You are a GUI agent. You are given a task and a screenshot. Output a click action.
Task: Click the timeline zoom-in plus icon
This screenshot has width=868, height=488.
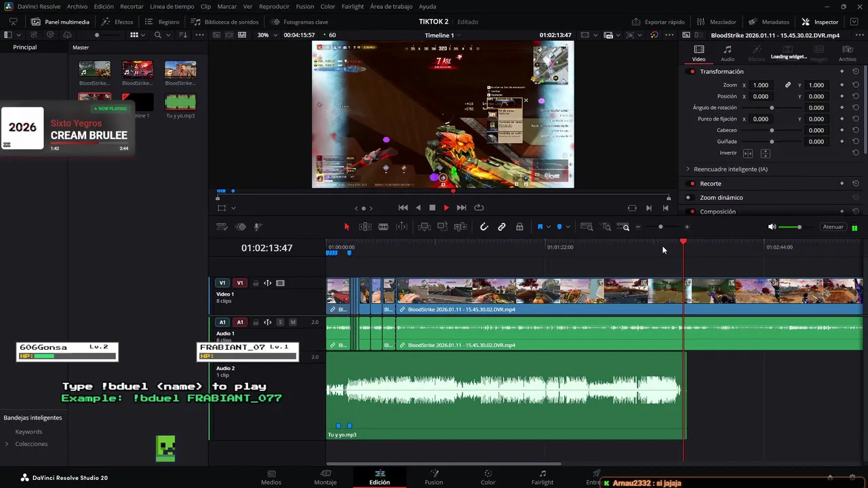click(686, 227)
